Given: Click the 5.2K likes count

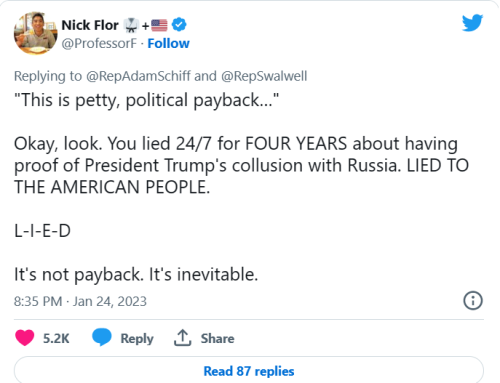Looking at the screenshot, I should pyautogui.click(x=56, y=338).
